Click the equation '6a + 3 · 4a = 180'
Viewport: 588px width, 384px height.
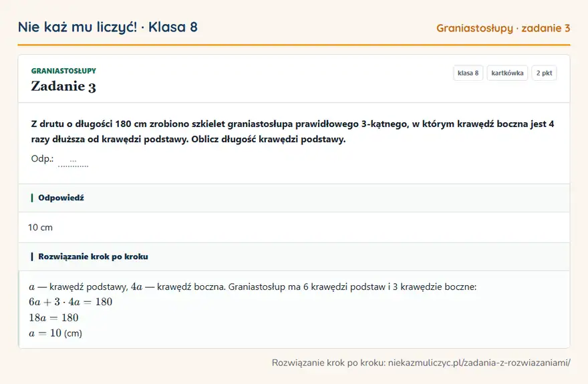point(71,302)
